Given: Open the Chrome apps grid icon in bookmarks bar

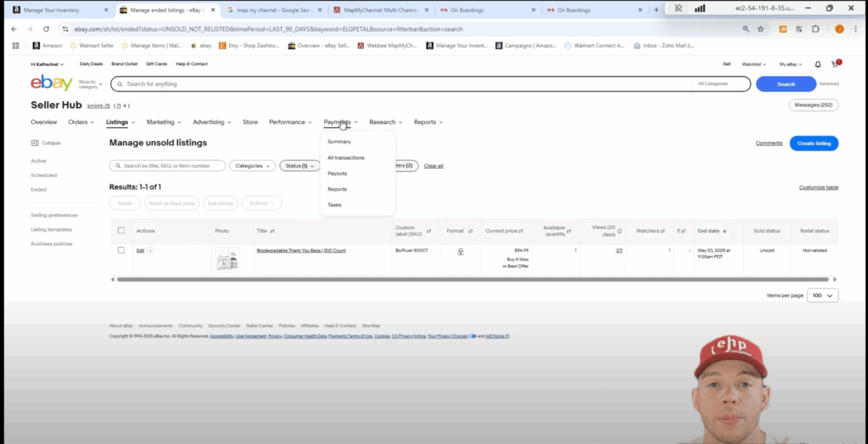Looking at the screenshot, I should [16, 45].
